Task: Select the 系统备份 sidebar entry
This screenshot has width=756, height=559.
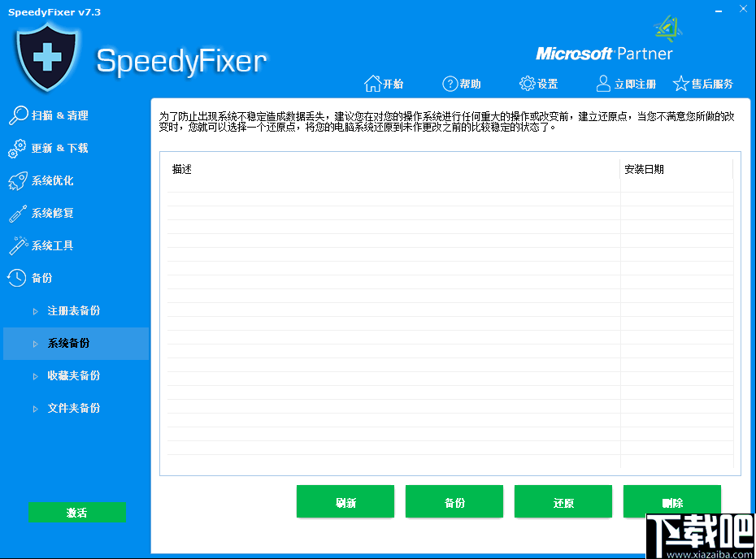Action: coord(75,343)
